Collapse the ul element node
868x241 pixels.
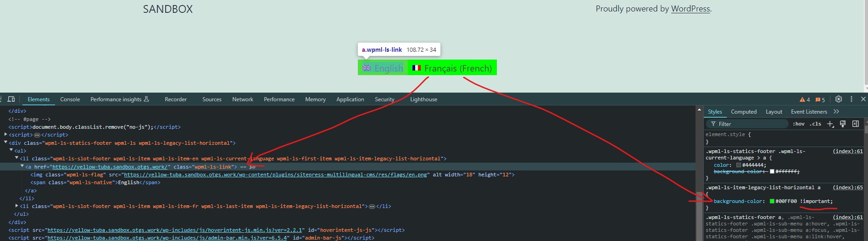11,150
